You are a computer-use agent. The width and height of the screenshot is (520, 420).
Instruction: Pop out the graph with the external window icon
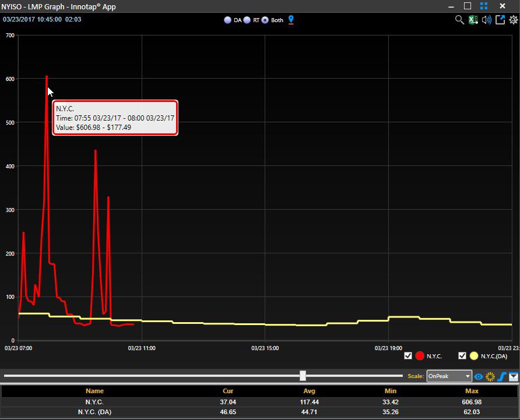click(x=500, y=20)
